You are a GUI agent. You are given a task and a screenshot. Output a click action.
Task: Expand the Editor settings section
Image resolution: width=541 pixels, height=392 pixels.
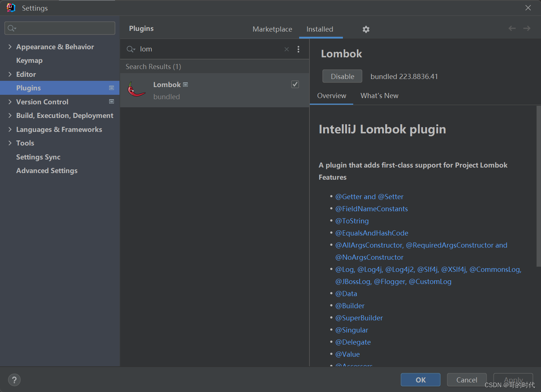(x=10, y=74)
